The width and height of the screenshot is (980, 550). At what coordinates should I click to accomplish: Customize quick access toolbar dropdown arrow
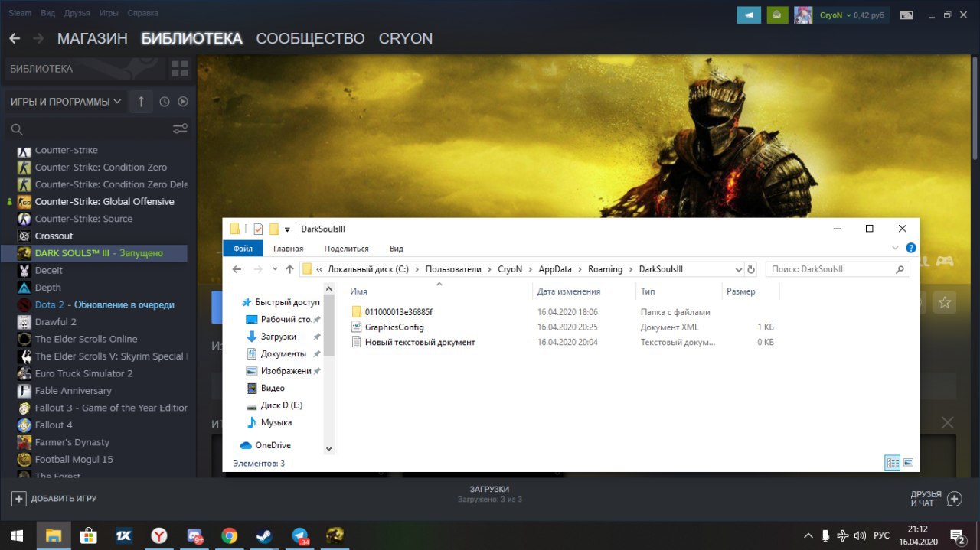click(x=287, y=229)
